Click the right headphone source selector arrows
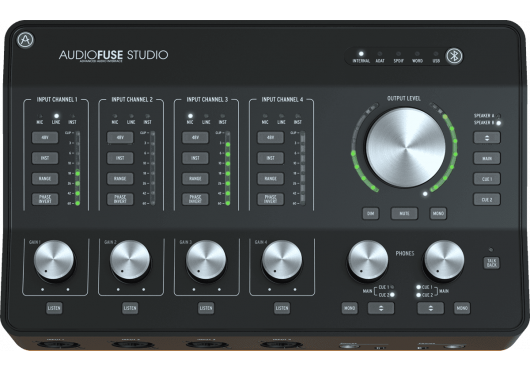Screen dimensions: 530x371 click(x=431, y=308)
